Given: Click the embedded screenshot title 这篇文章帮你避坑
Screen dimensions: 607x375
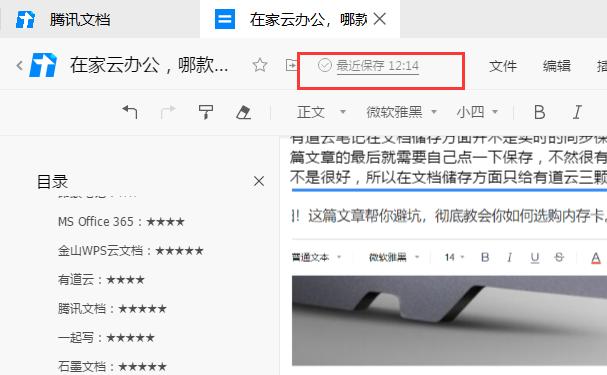Looking at the screenshot, I should (449, 216).
